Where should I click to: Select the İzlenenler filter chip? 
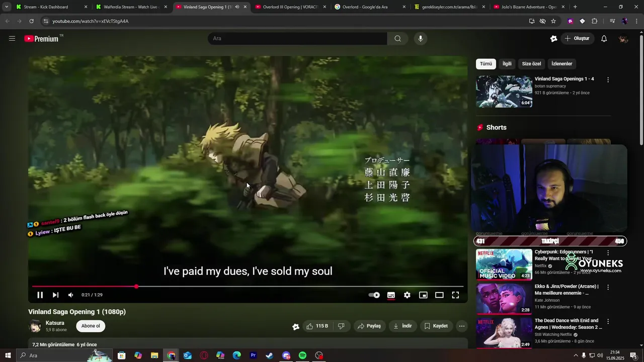click(562, 64)
